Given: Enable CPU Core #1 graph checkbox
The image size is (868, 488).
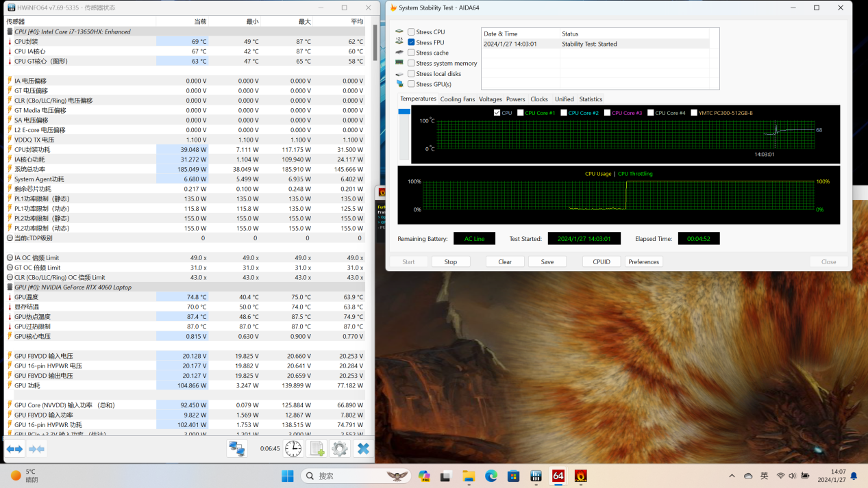Looking at the screenshot, I should [521, 113].
